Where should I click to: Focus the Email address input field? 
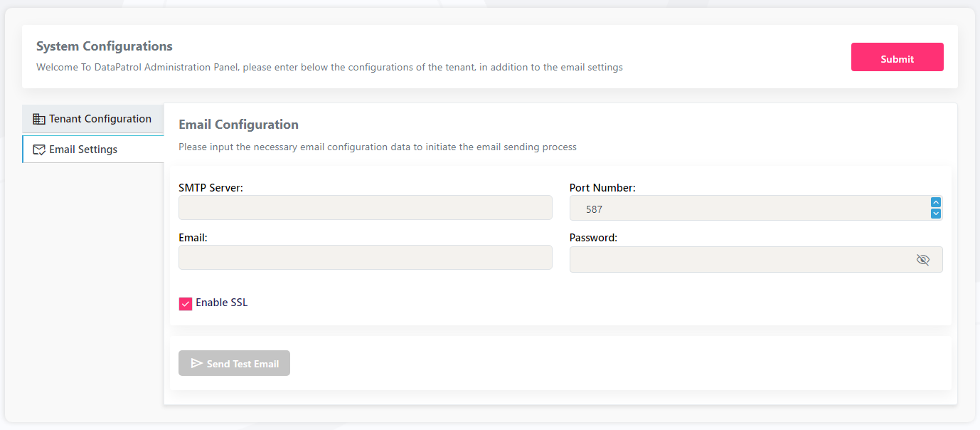pyautogui.click(x=365, y=258)
